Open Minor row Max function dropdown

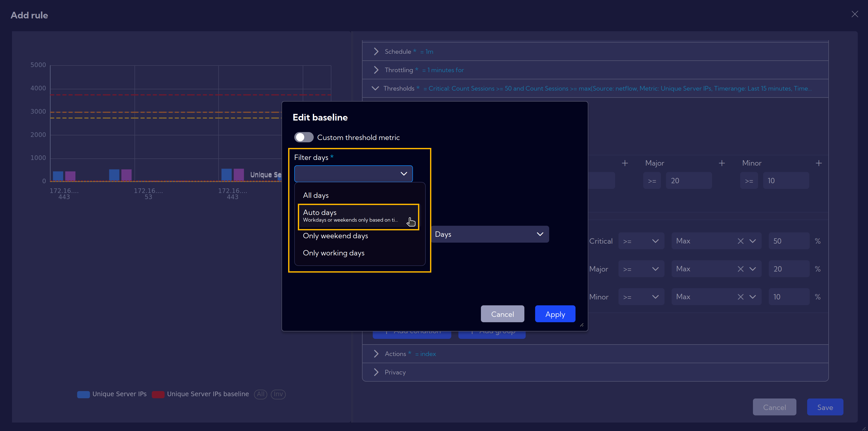tap(752, 297)
